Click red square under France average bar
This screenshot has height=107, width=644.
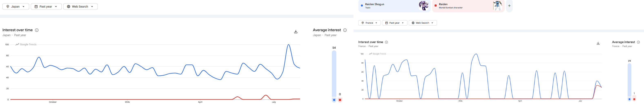point(634,99)
